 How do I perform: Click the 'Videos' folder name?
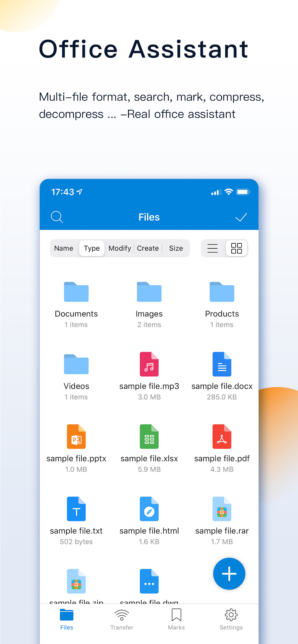click(x=76, y=386)
